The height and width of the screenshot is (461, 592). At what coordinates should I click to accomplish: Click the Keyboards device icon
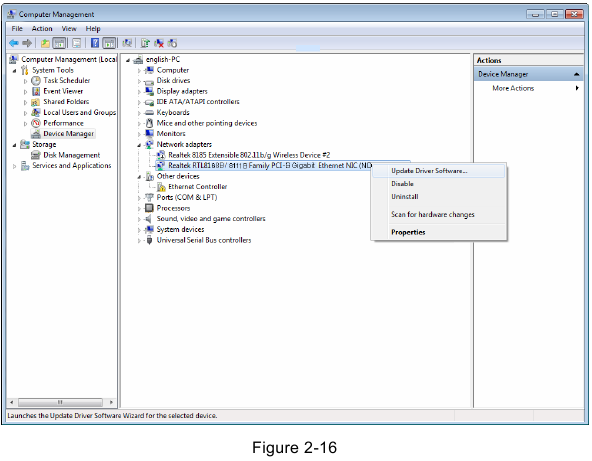tap(150, 113)
